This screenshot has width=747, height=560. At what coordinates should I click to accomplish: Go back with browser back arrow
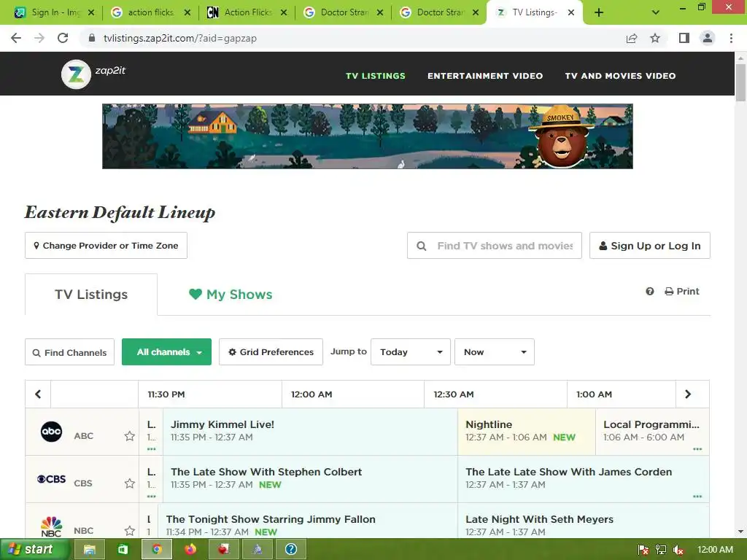pyautogui.click(x=16, y=38)
